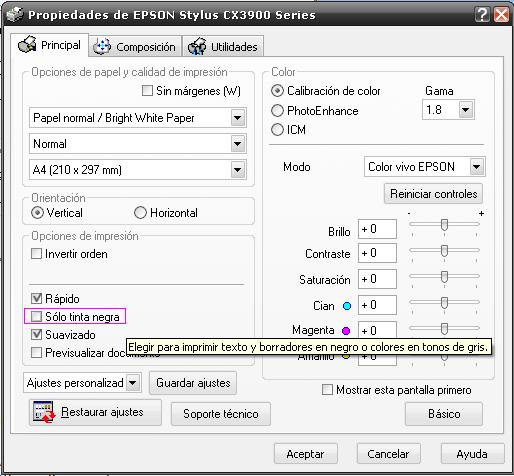514x476 pixels.
Task: Open help with the Ayuda button
Action: point(472,453)
